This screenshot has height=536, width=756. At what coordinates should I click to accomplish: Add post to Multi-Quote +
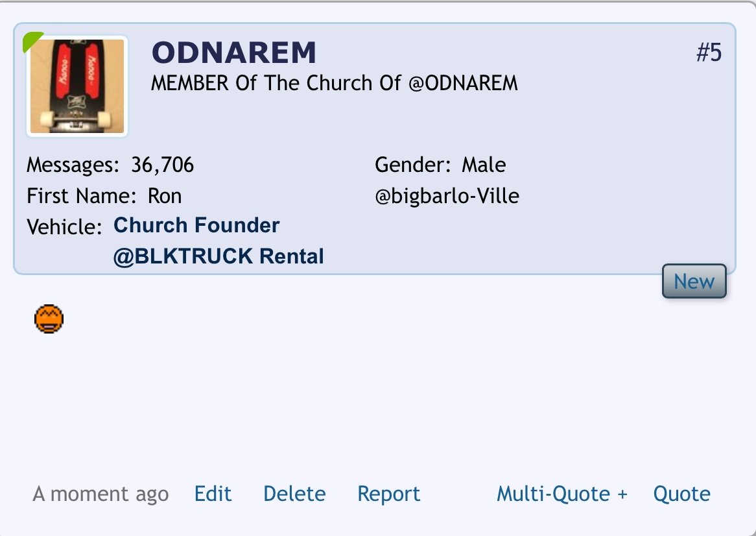tap(561, 494)
